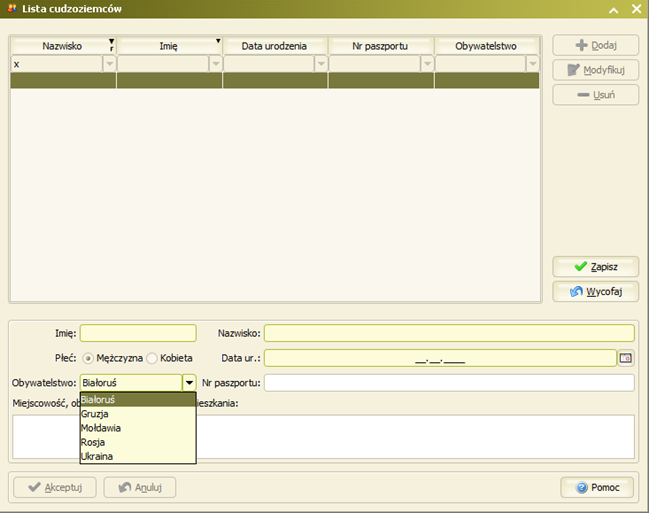Screen dimensions: 649x513
Task: Click the Nazwisko filter field containing x
Action: point(57,64)
